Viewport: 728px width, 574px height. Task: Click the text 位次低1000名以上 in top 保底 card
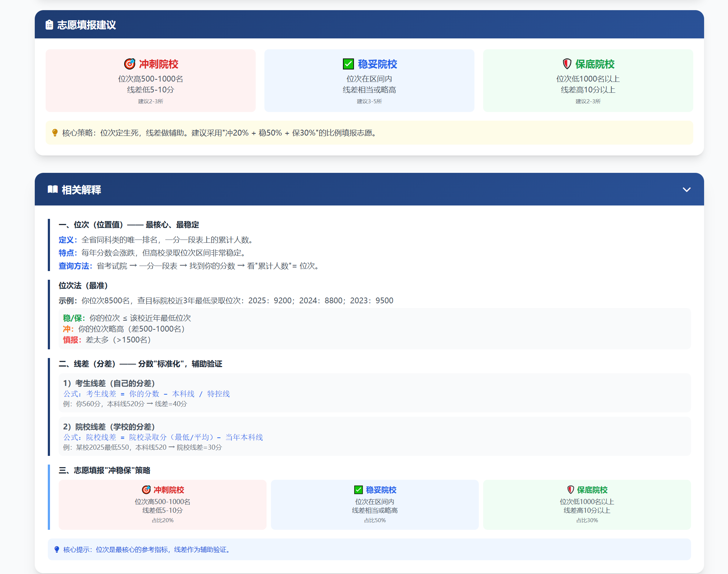point(588,79)
